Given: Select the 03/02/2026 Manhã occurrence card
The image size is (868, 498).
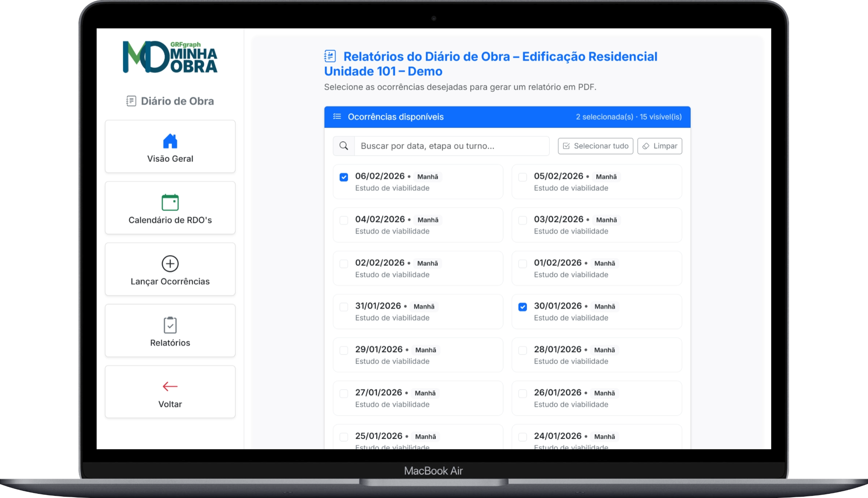Looking at the screenshot, I should [596, 225].
